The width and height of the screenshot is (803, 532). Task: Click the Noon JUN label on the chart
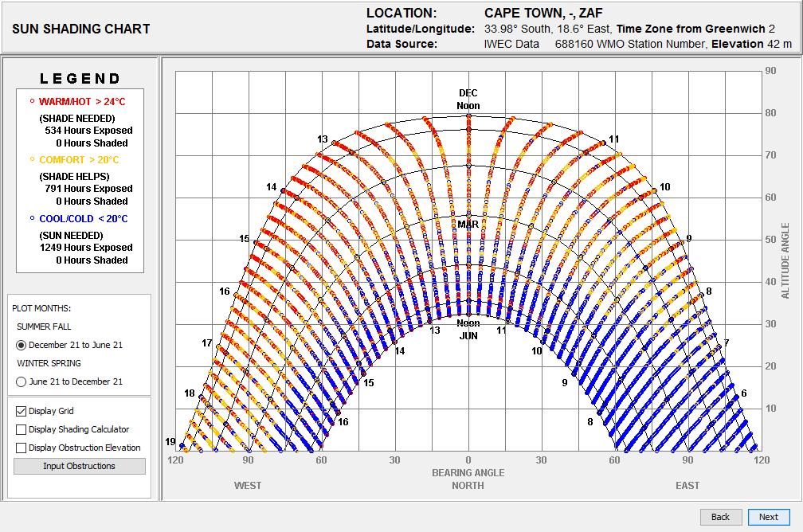tap(468, 329)
